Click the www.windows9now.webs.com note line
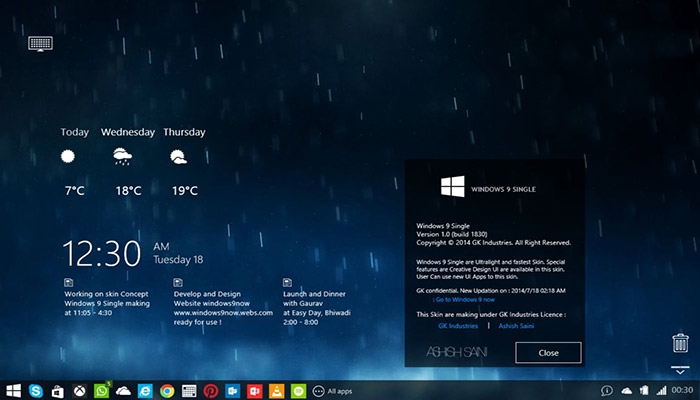700x400 pixels. pos(223,312)
